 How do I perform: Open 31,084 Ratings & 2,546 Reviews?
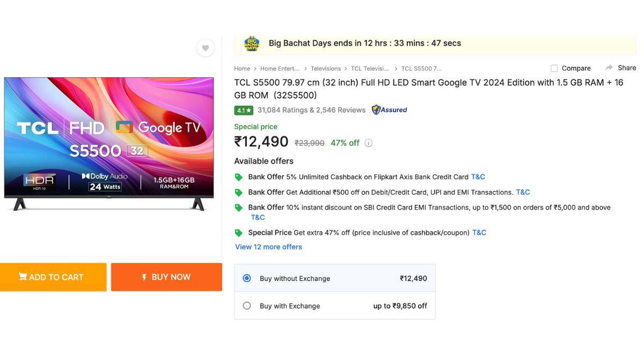click(x=311, y=110)
